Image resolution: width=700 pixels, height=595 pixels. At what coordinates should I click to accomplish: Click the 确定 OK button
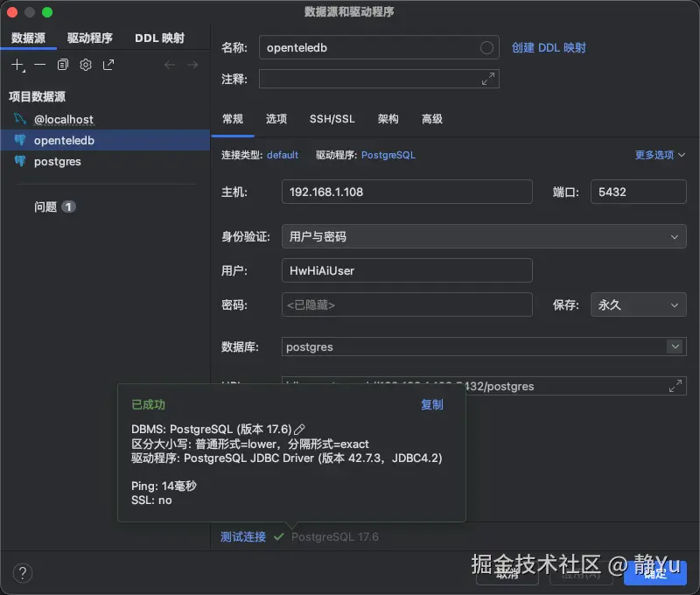click(x=654, y=574)
